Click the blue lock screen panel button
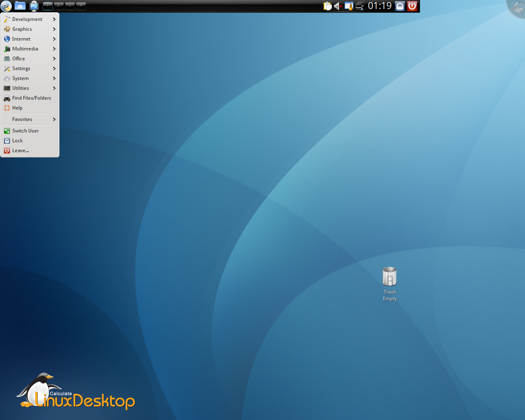Image resolution: width=525 pixels, height=420 pixels. coord(400,6)
